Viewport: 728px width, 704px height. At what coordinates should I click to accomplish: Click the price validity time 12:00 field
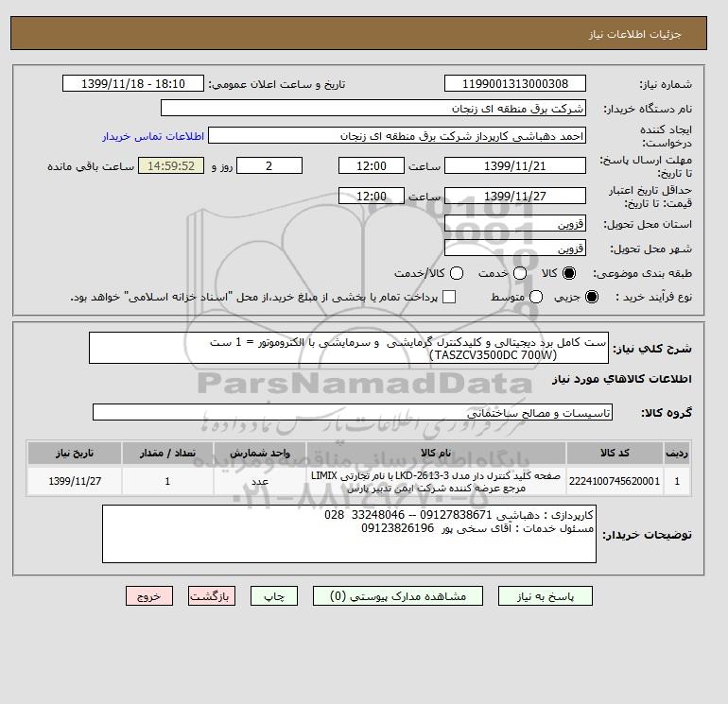coord(372,196)
